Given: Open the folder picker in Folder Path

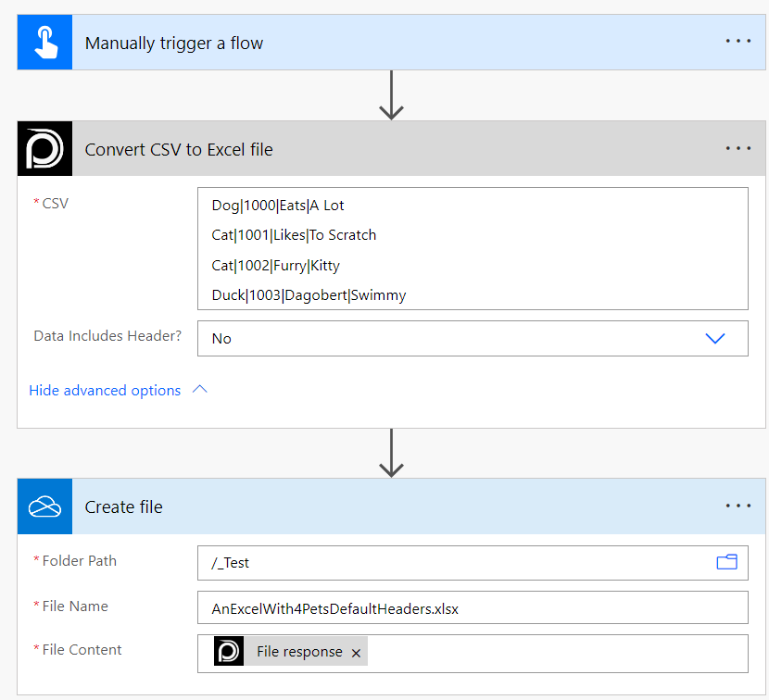Looking at the screenshot, I should [726, 562].
